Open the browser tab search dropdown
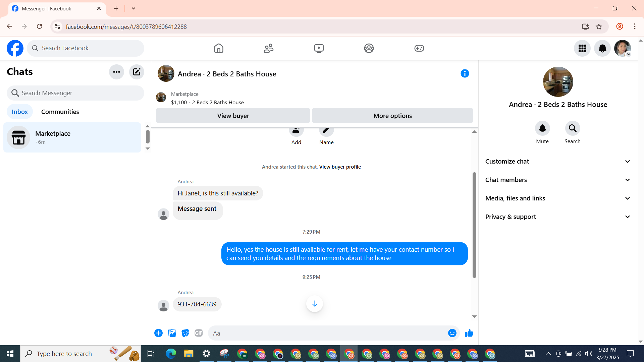Viewport: 644px width, 362px height. pos(133,8)
